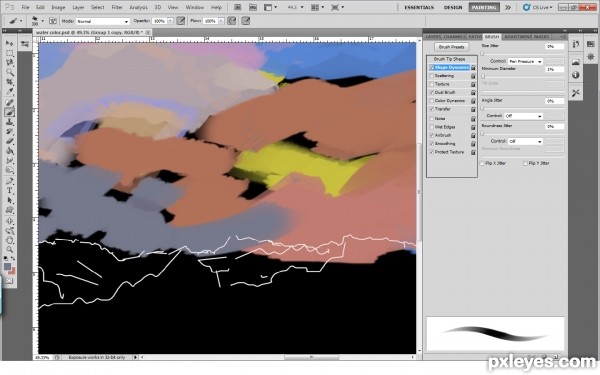Toggle the airbrush icon in options bar
The image size is (600, 375).
[232, 21]
